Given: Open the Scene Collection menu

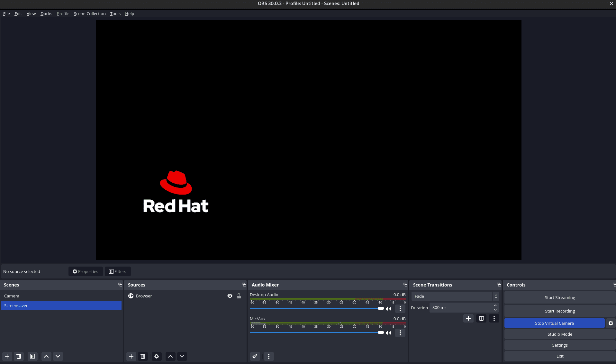Looking at the screenshot, I should (90, 14).
